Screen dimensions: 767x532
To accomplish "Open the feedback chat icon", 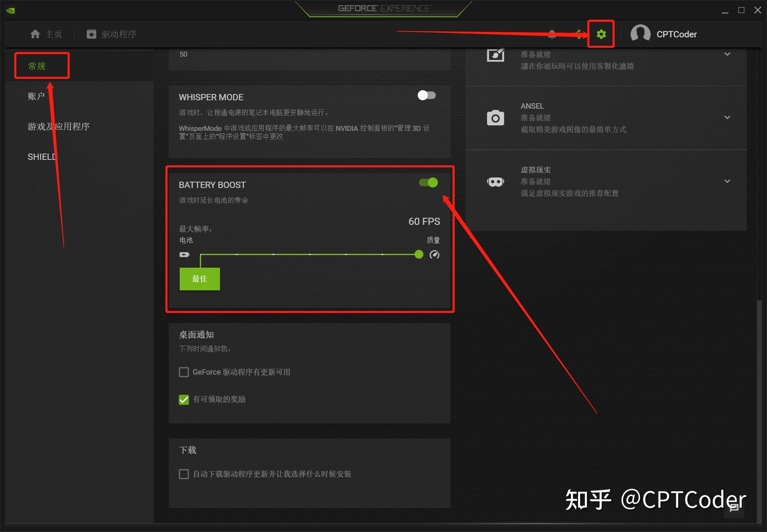I will coord(734,509).
